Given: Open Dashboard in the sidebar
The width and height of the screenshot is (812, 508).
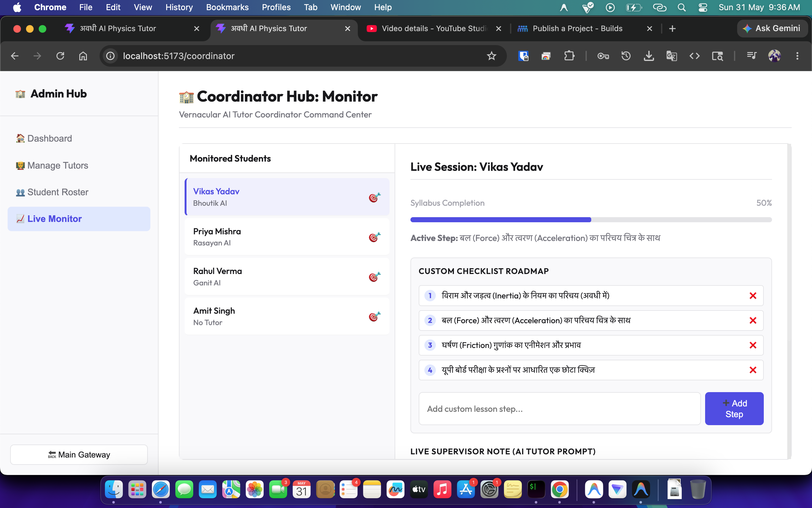Looking at the screenshot, I should click(x=79, y=138).
